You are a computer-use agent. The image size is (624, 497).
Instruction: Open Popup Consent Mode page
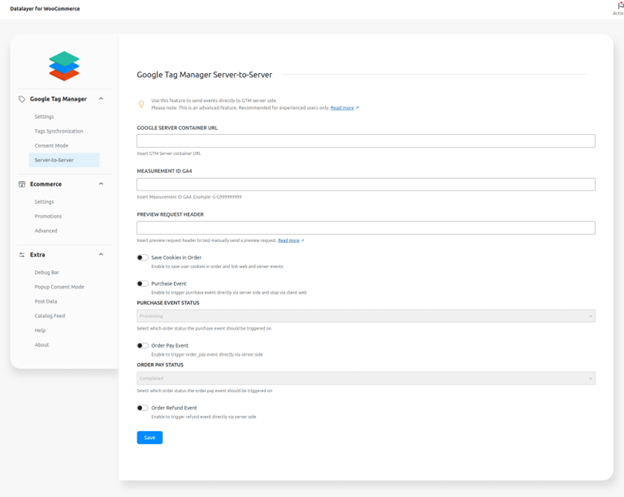point(59,287)
